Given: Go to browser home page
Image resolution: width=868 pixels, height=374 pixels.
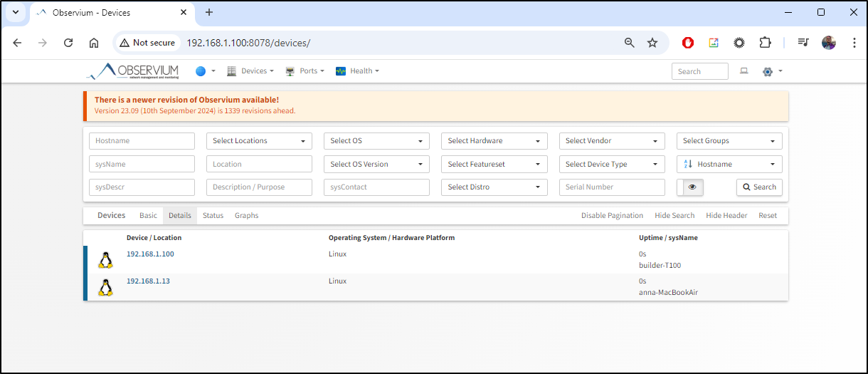Looking at the screenshot, I should pos(94,43).
